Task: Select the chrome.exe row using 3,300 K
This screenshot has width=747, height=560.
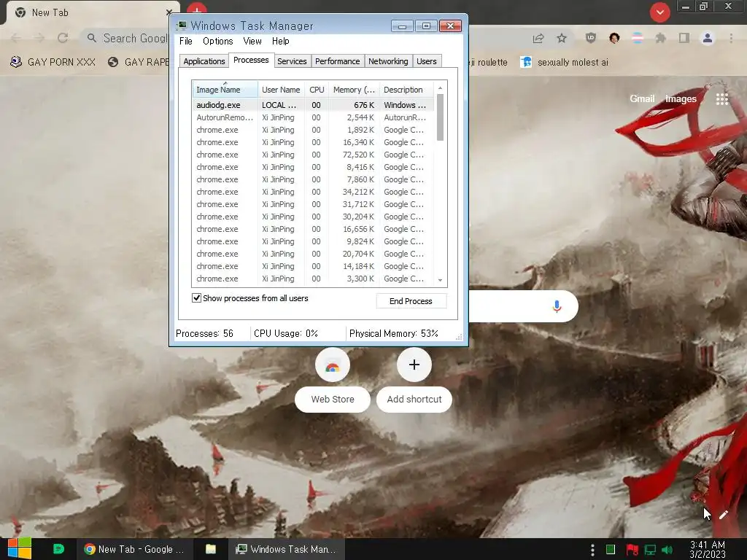Action: click(313, 279)
